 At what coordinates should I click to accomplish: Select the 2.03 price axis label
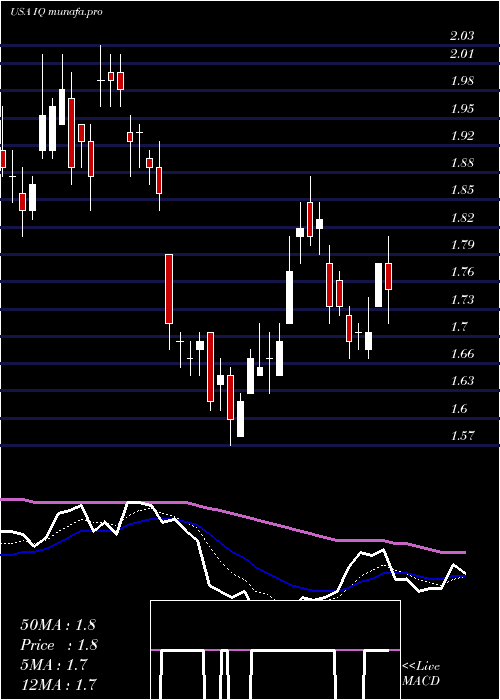point(462,36)
